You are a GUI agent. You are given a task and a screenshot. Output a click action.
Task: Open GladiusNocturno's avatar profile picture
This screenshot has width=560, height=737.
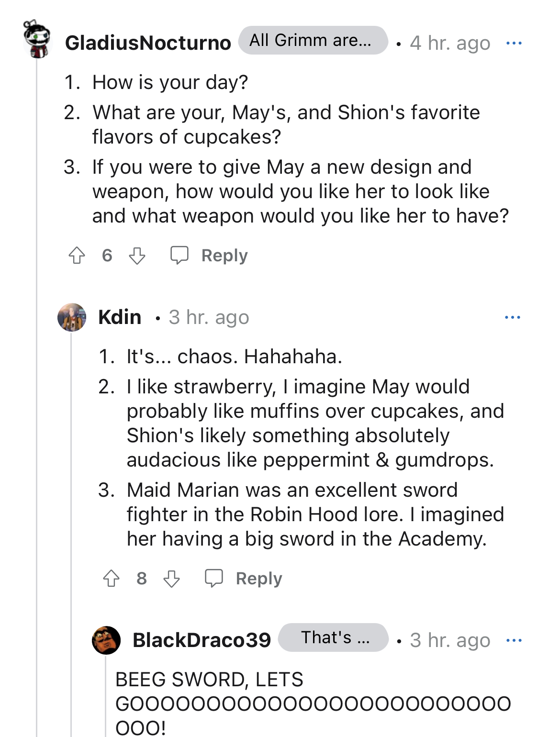tap(37, 39)
